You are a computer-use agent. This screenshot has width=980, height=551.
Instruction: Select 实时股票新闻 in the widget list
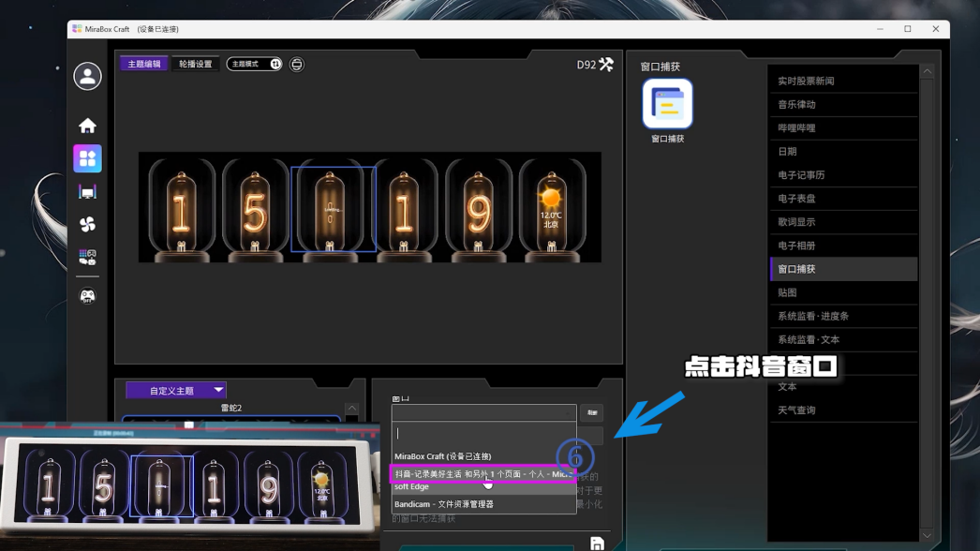point(844,81)
